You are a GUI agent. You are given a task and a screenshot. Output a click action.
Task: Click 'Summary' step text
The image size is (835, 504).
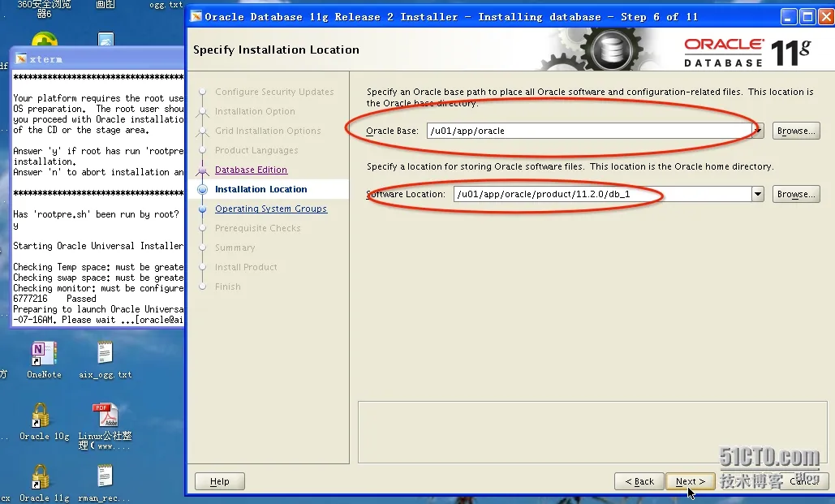[x=235, y=248]
